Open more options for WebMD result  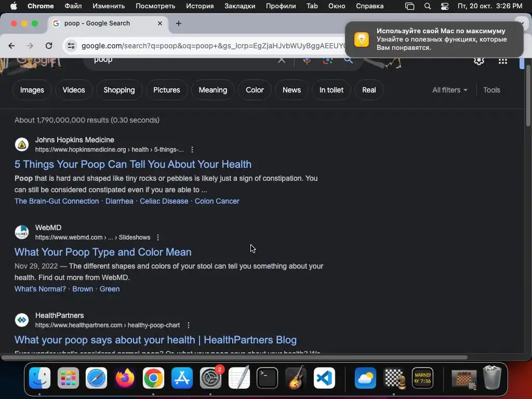(x=158, y=237)
